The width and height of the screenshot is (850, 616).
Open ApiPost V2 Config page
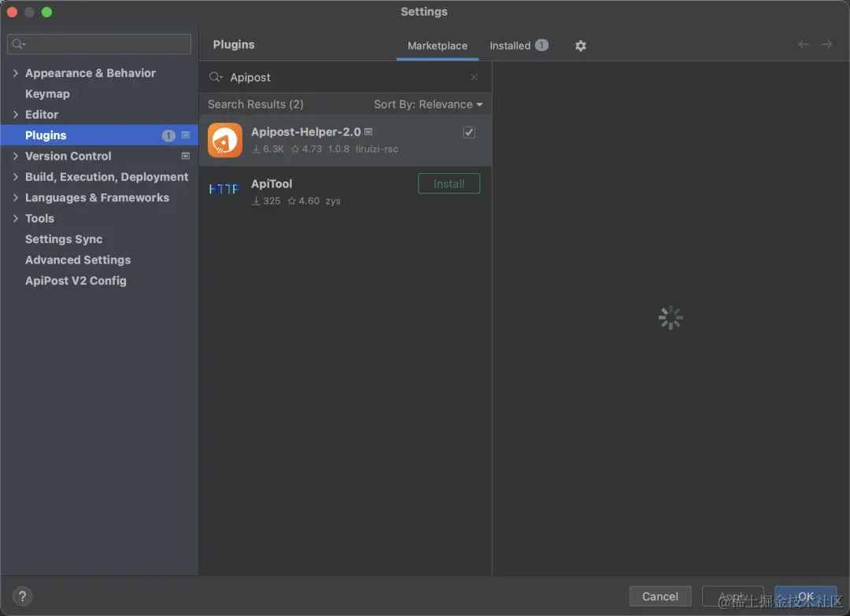coord(76,281)
